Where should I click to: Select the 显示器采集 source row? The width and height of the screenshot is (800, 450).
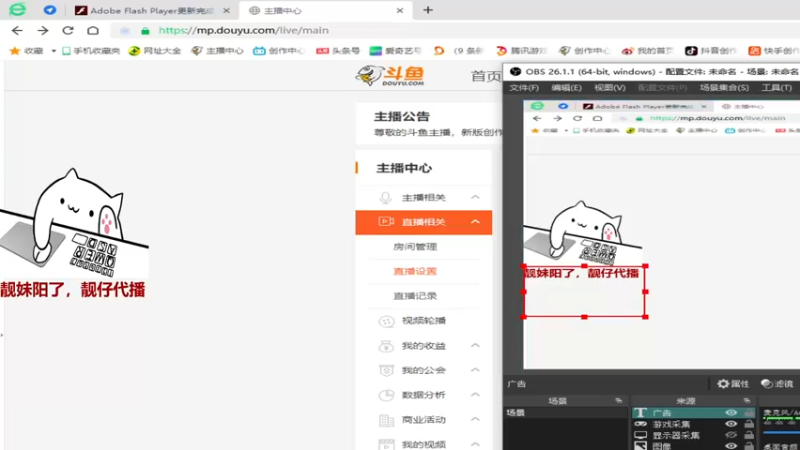[x=694, y=435]
